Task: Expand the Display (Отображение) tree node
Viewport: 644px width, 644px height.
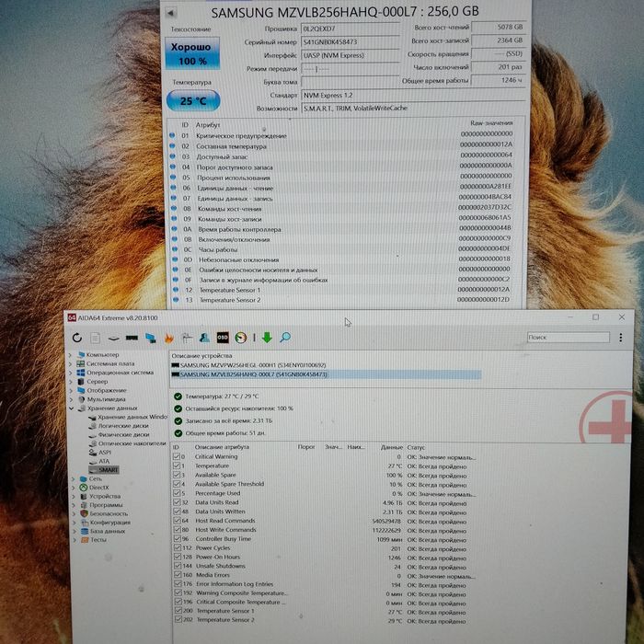Action: (x=71, y=391)
